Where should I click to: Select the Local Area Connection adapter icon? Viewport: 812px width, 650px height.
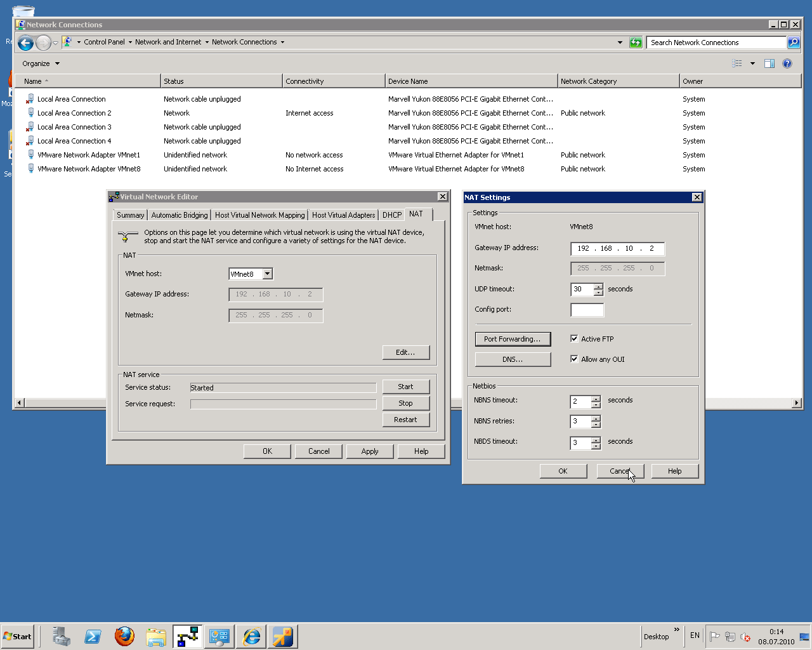click(x=30, y=99)
